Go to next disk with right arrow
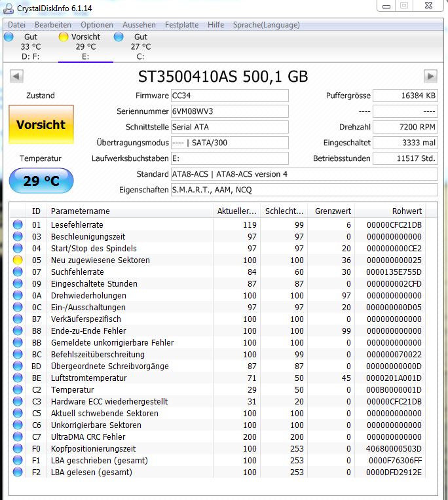The image size is (448, 500). 430,77
